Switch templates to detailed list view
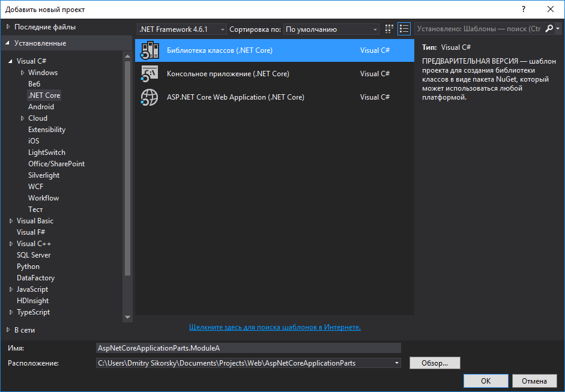The width and height of the screenshot is (565, 392). coord(404,28)
